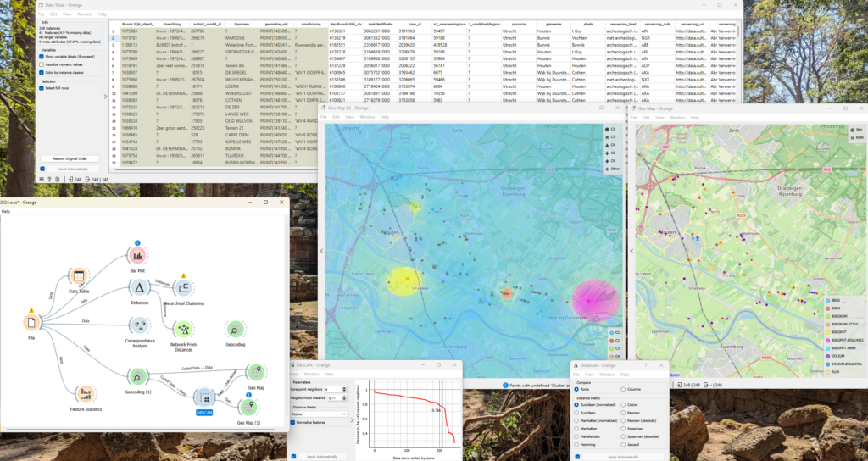Screen dimensions: 868x461
Task: Click the Correspondence Analysis widget
Action: [x=139, y=326]
